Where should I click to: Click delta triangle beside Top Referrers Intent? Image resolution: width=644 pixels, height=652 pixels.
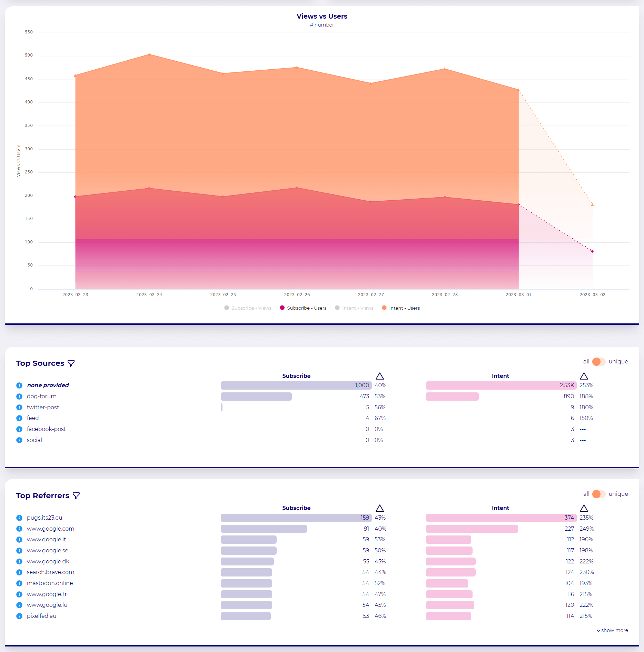584,508
